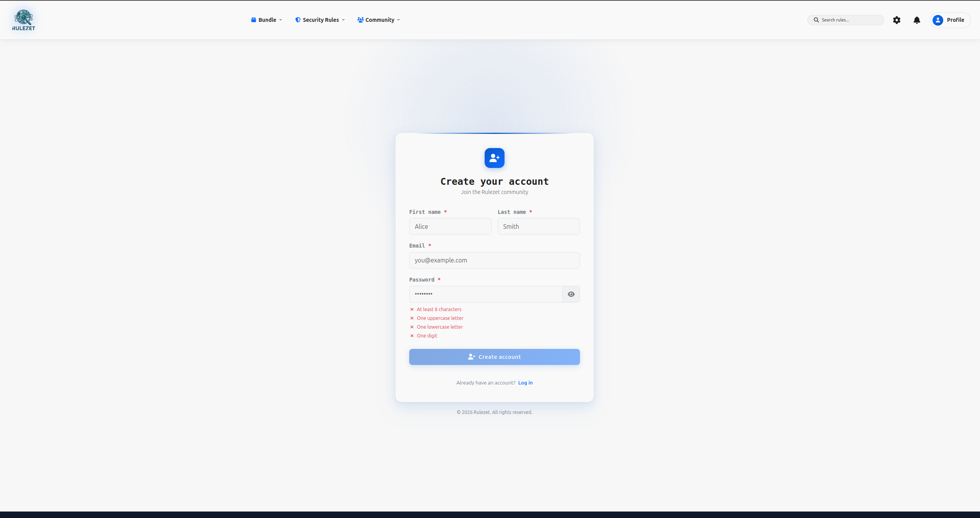
Task: Click the Profile avatar icon
Action: pos(938,20)
